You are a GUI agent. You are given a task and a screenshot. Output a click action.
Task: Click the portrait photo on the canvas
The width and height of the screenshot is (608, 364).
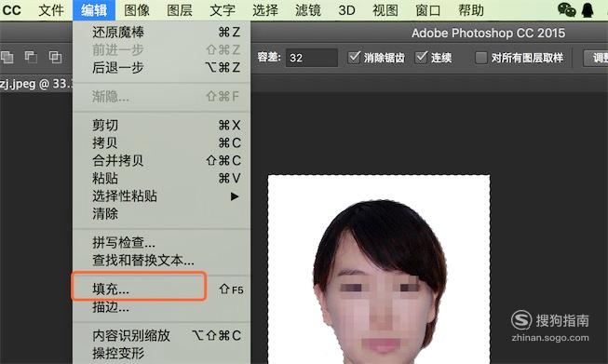click(x=379, y=269)
